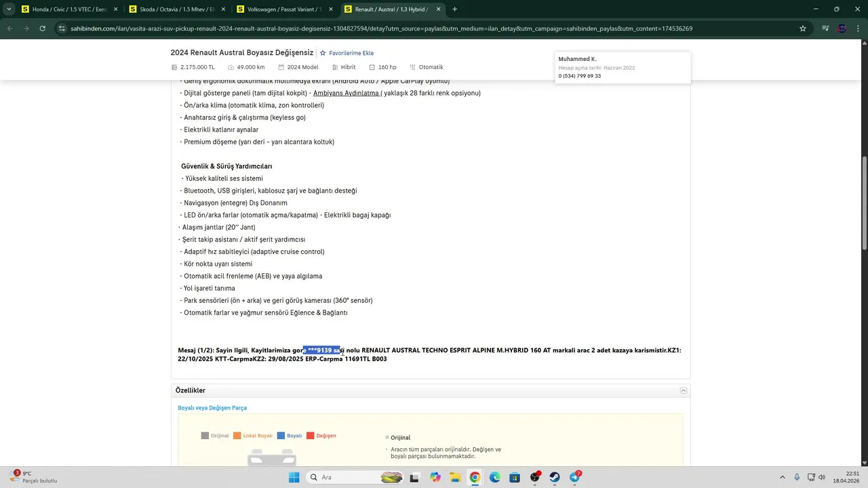
Task: Add listing to favorites via Favorilerime Ekle
Action: 351,53
